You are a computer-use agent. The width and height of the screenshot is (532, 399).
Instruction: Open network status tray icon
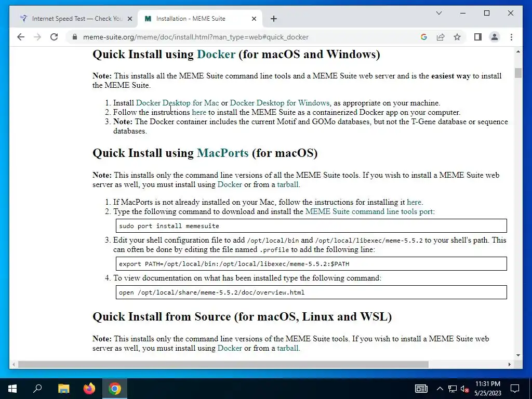coord(453,389)
